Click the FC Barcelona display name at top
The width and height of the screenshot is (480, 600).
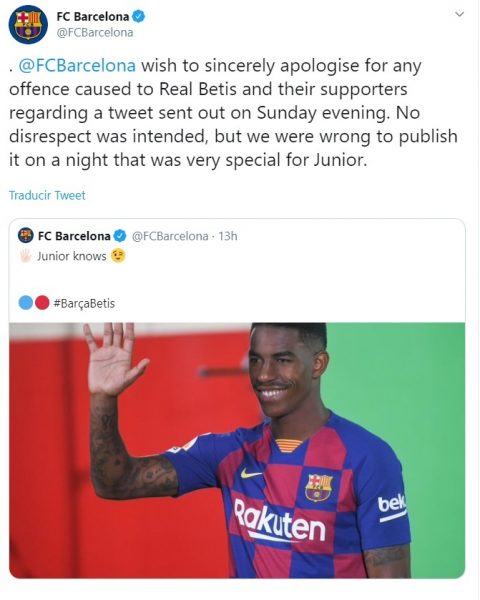pyautogui.click(x=93, y=16)
